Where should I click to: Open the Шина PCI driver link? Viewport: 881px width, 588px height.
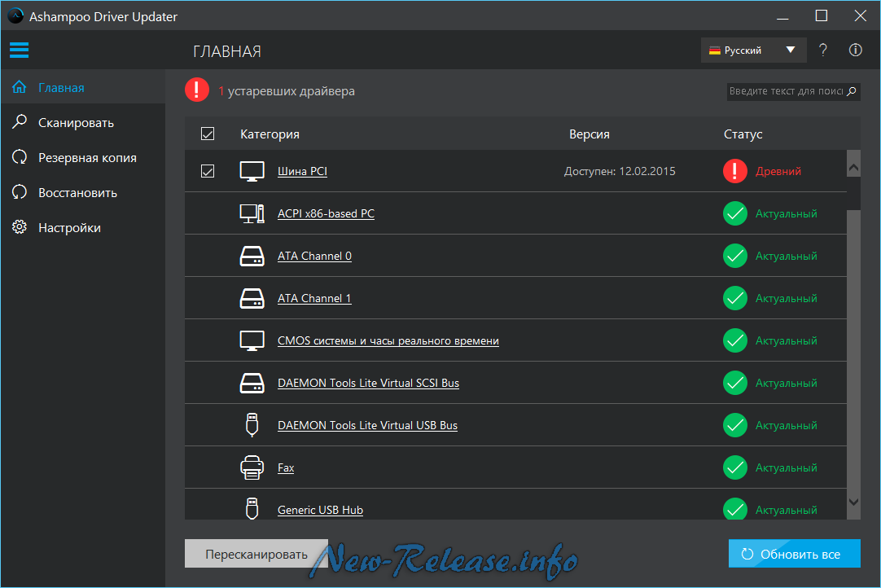[x=302, y=172]
